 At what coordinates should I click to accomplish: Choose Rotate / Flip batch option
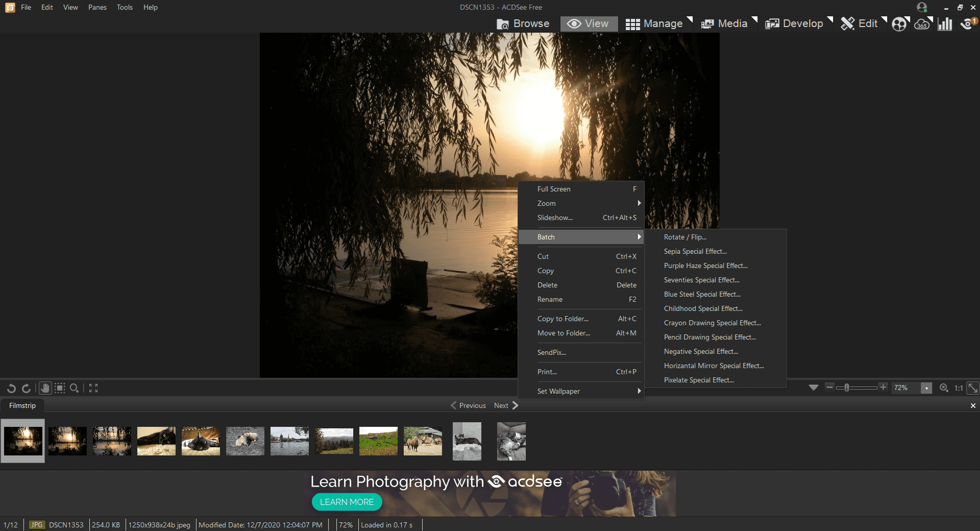[x=715, y=237]
